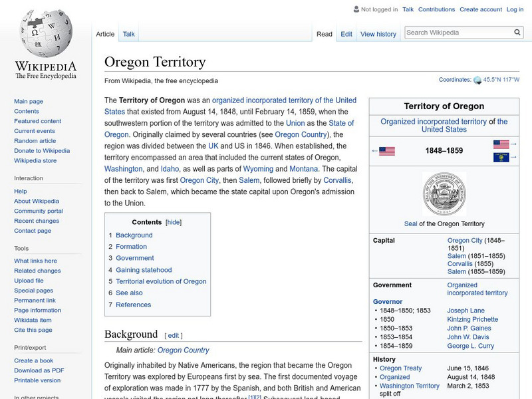The width and height of the screenshot is (532, 399).
Task: Open John P. Gaines governor link
Action: point(469,328)
